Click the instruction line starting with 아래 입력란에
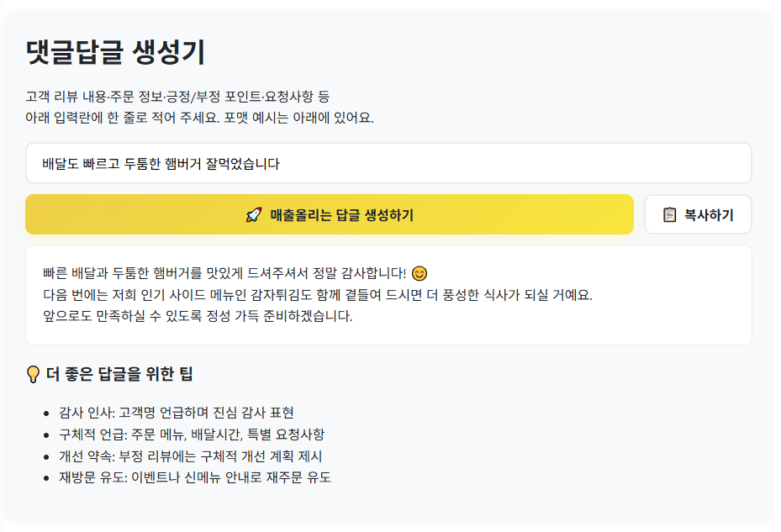The width and height of the screenshot is (781, 532). coord(199,117)
